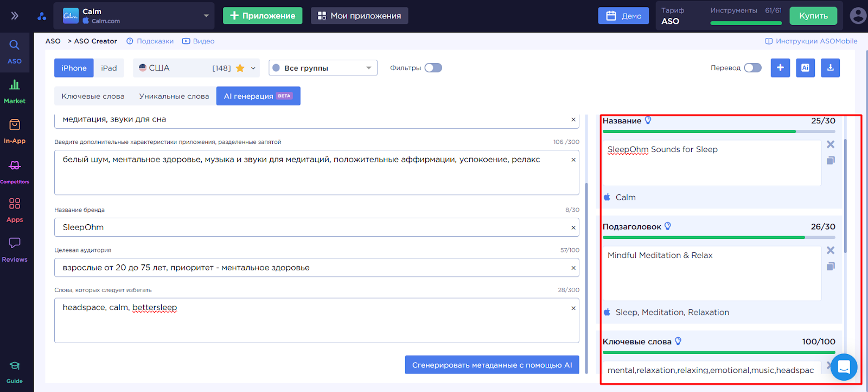Screen dimensions: 868x392
Task: Toggle the Фильтры switch
Action: [433, 68]
